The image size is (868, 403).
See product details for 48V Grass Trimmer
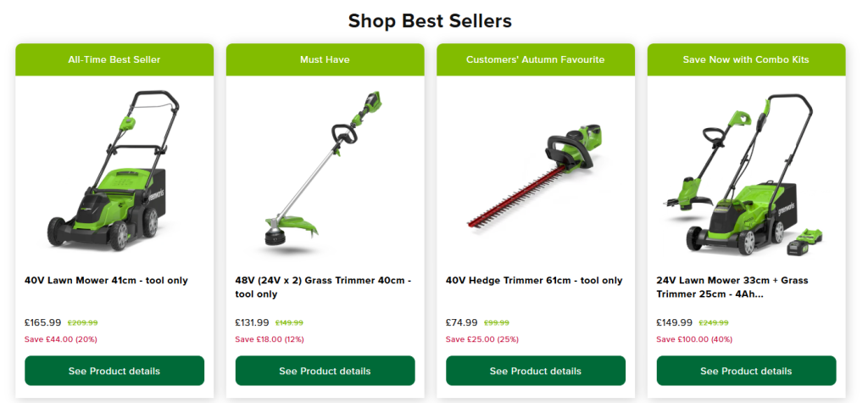pos(325,371)
